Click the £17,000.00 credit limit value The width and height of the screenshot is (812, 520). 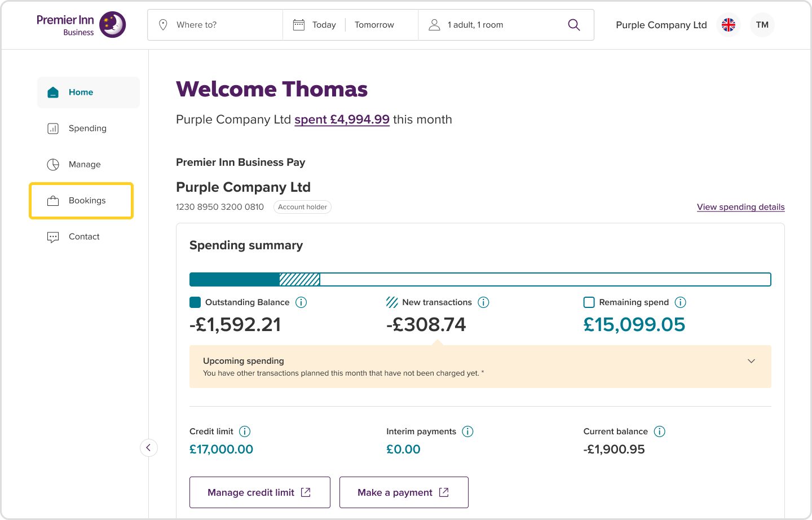(x=221, y=450)
